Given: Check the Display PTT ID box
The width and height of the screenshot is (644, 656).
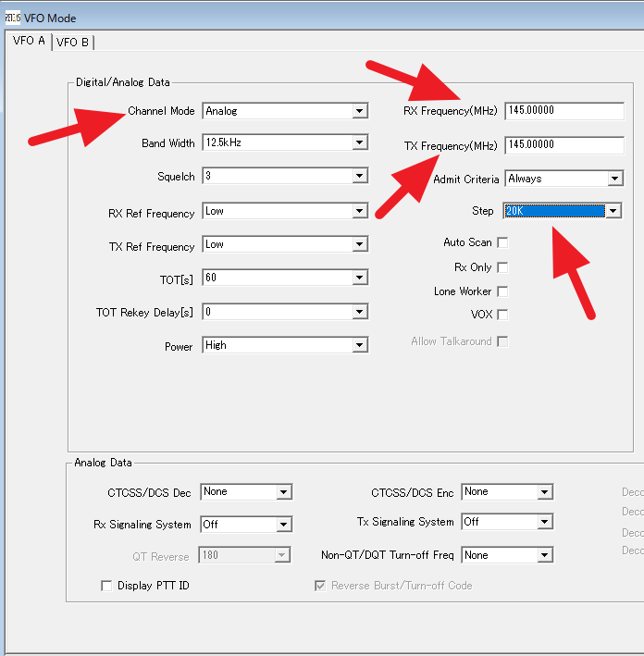Looking at the screenshot, I should [x=106, y=586].
